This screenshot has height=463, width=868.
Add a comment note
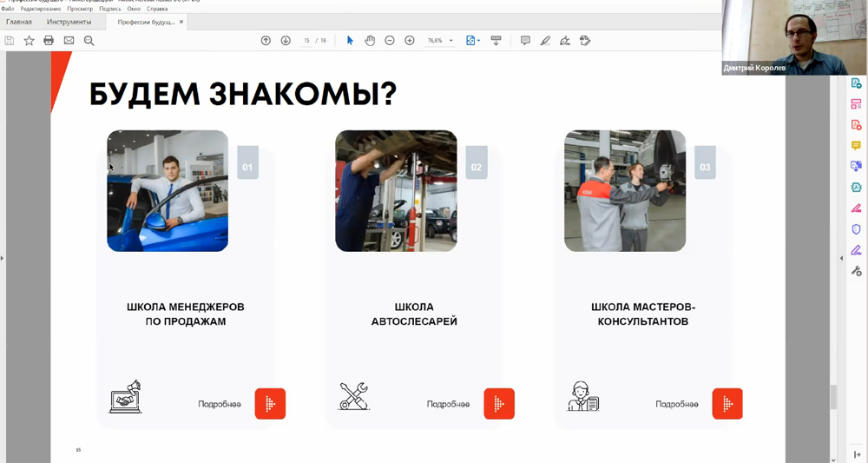pyautogui.click(x=525, y=41)
